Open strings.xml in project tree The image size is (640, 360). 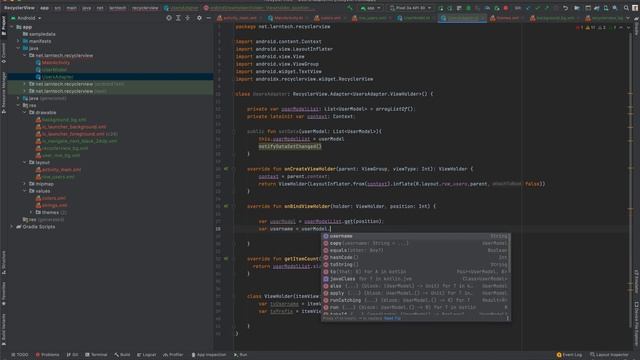54,205
